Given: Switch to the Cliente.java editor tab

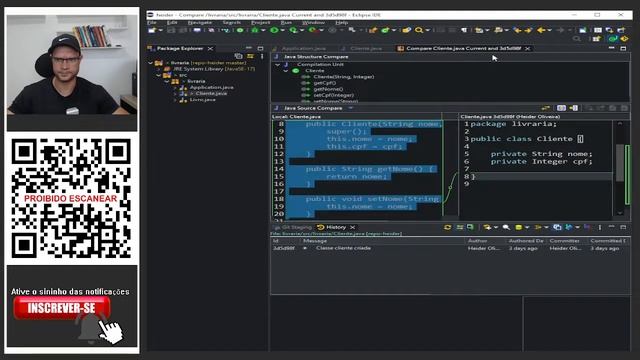Looking at the screenshot, I should 366,48.
